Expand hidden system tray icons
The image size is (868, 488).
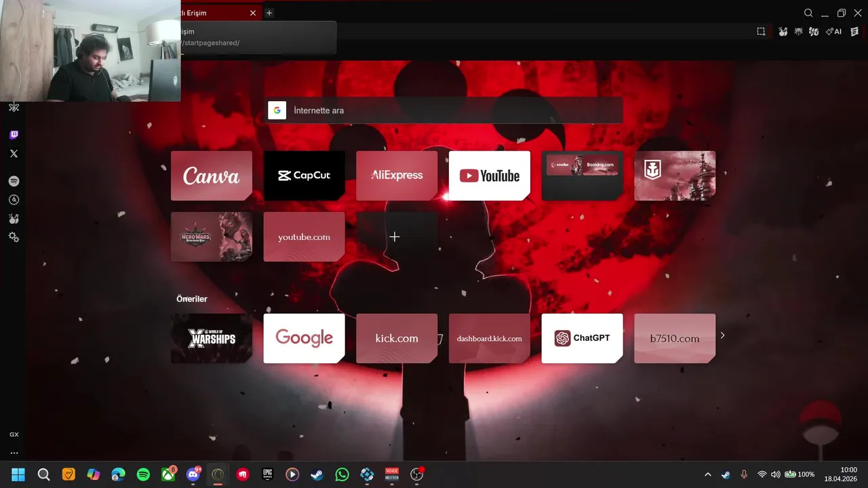tap(708, 474)
